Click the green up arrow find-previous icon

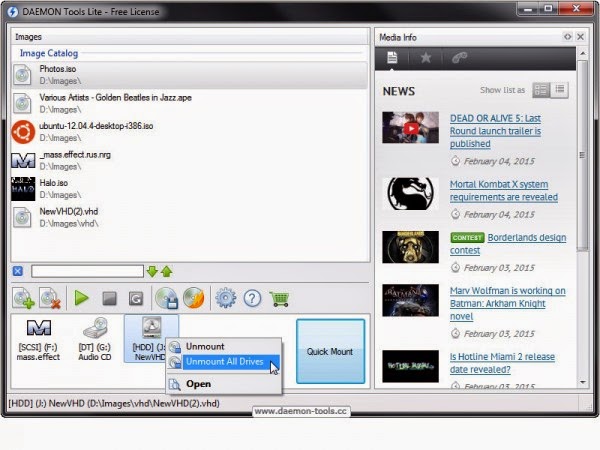point(167,271)
